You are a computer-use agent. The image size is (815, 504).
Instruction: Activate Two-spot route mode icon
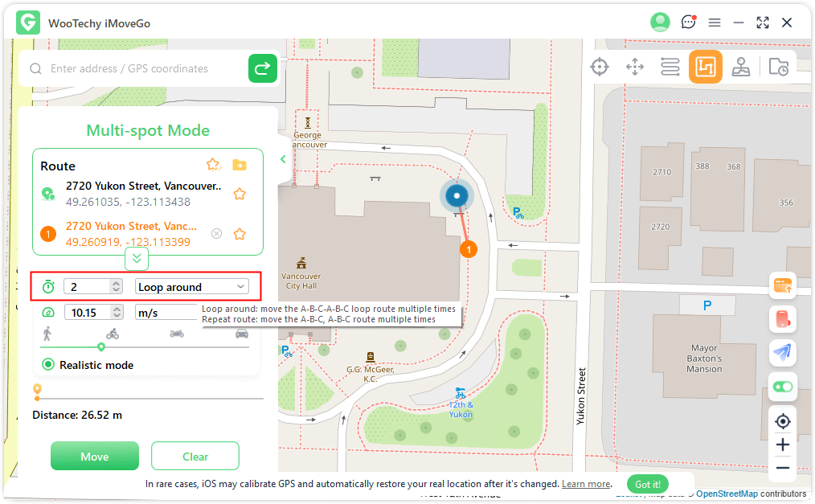[x=670, y=68]
